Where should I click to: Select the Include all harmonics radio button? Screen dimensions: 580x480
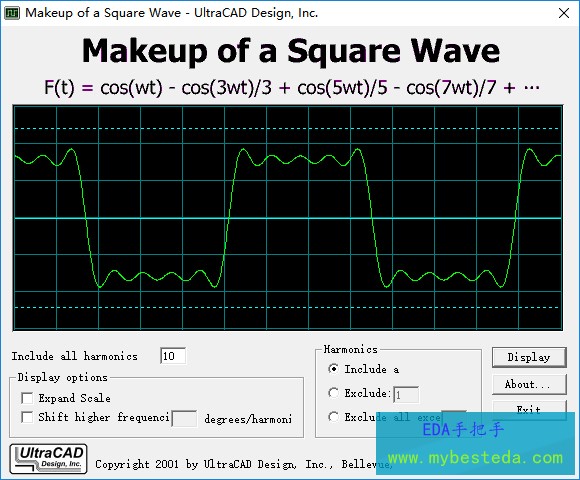333,369
